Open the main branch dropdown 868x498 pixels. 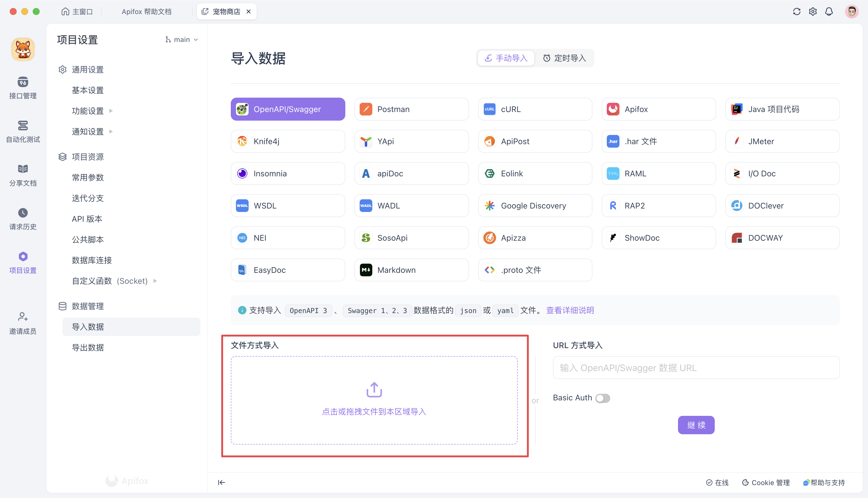coord(181,39)
